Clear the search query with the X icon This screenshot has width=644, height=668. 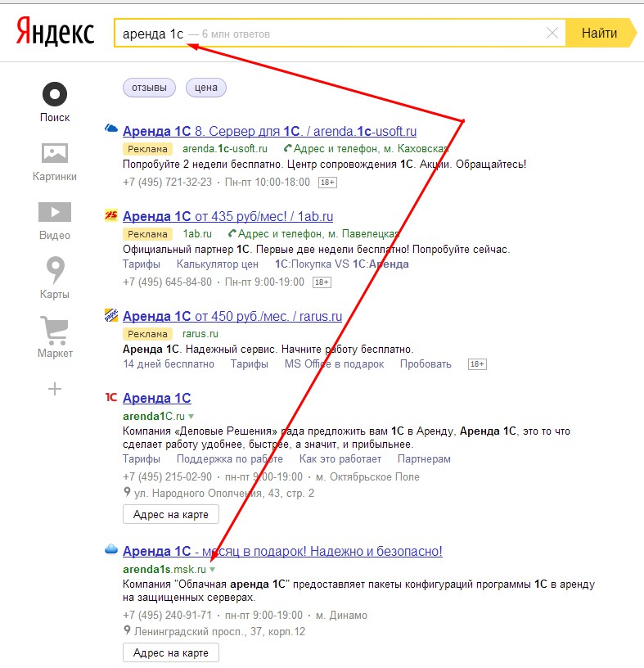tap(552, 33)
